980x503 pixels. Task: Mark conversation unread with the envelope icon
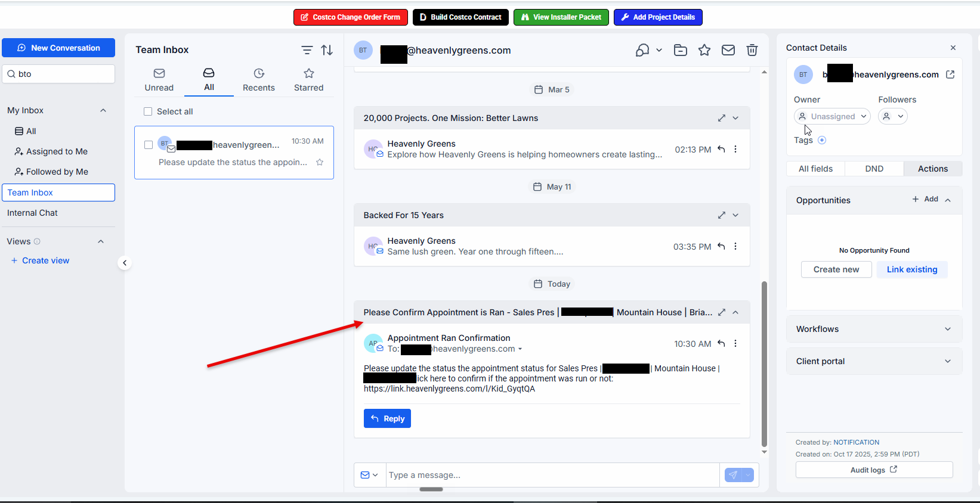point(728,50)
